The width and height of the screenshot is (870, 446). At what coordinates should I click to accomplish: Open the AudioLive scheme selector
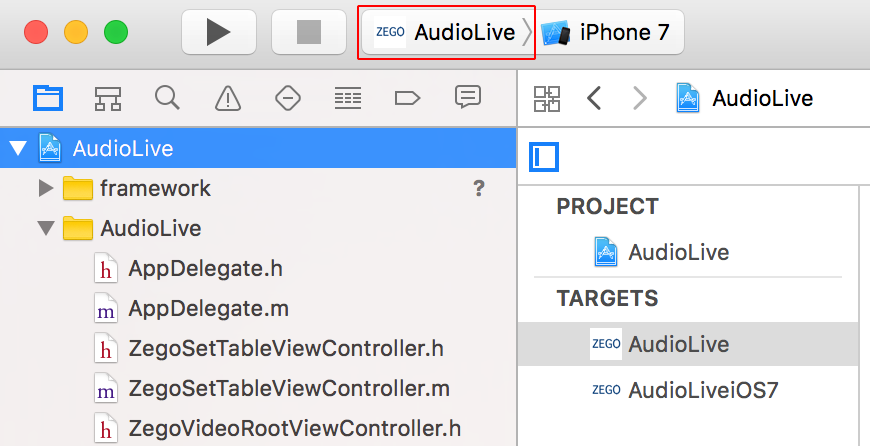tap(447, 32)
